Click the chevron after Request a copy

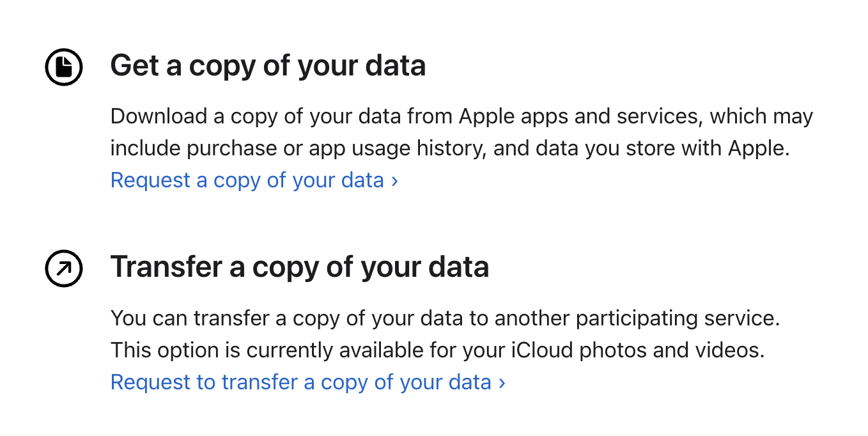coord(394,180)
